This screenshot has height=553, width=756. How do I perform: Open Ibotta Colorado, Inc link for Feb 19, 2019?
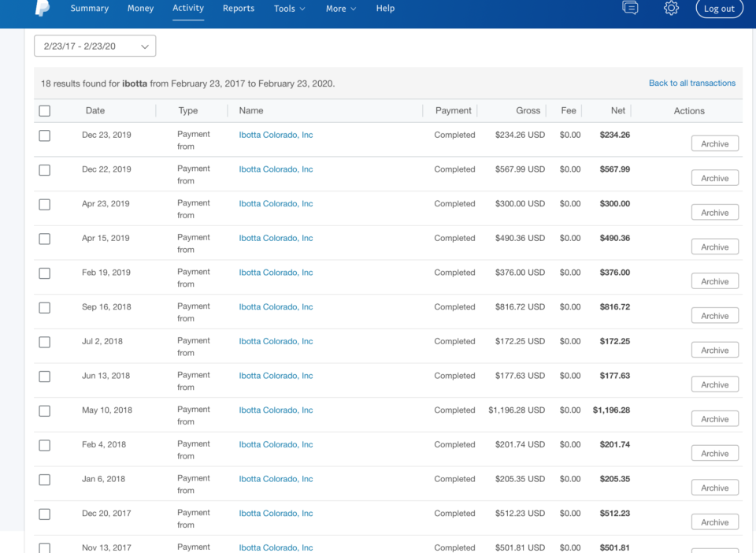tap(276, 273)
